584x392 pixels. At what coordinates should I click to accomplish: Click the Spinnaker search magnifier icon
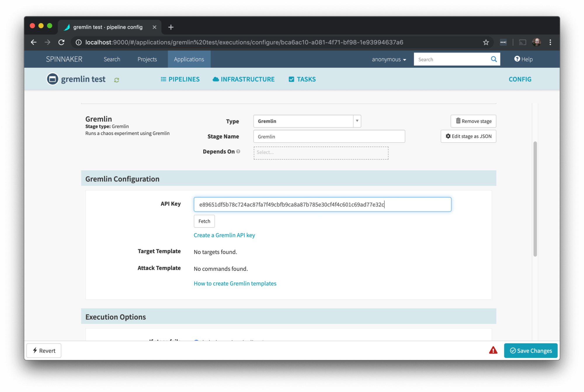[494, 59]
